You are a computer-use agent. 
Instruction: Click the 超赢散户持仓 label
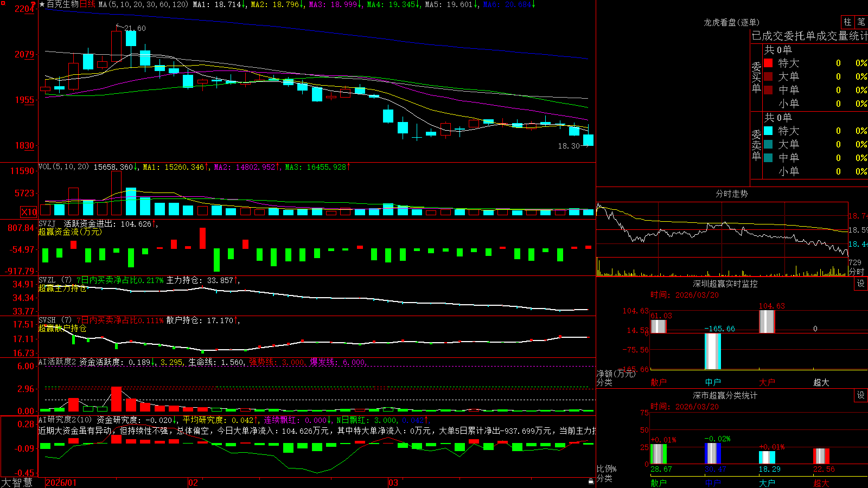tap(62, 329)
